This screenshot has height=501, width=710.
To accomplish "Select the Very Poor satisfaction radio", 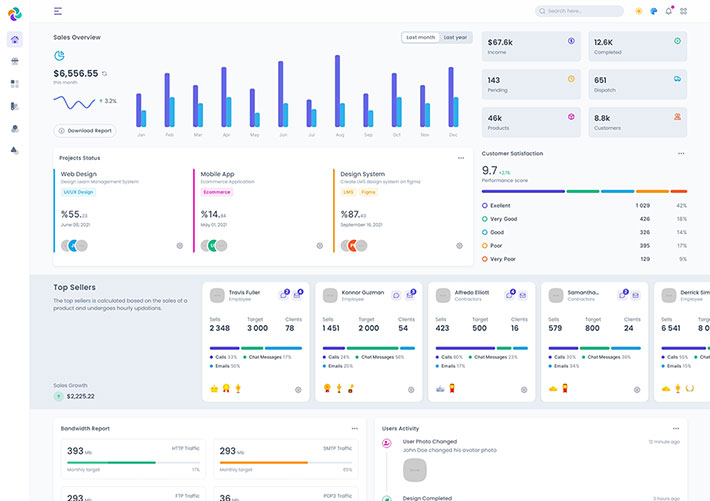I will [x=485, y=259].
